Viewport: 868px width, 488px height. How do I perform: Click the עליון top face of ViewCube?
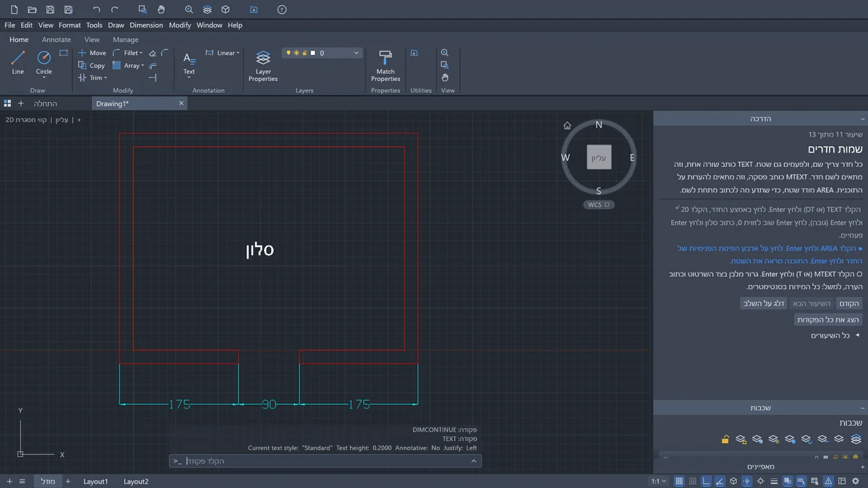point(599,157)
